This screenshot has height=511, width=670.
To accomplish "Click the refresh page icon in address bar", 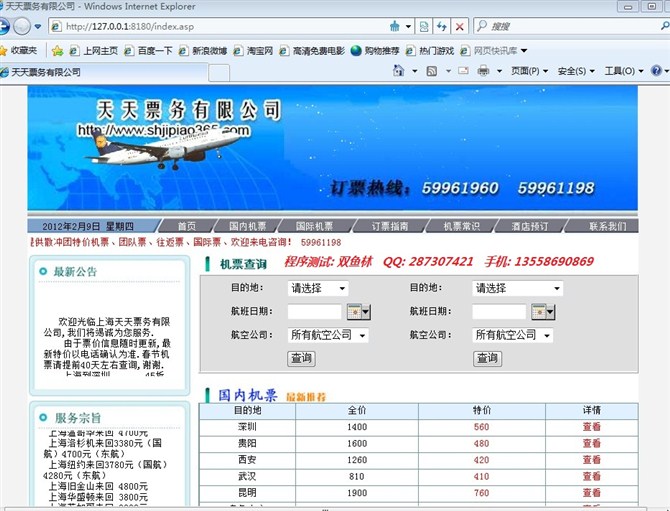I will [441, 26].
